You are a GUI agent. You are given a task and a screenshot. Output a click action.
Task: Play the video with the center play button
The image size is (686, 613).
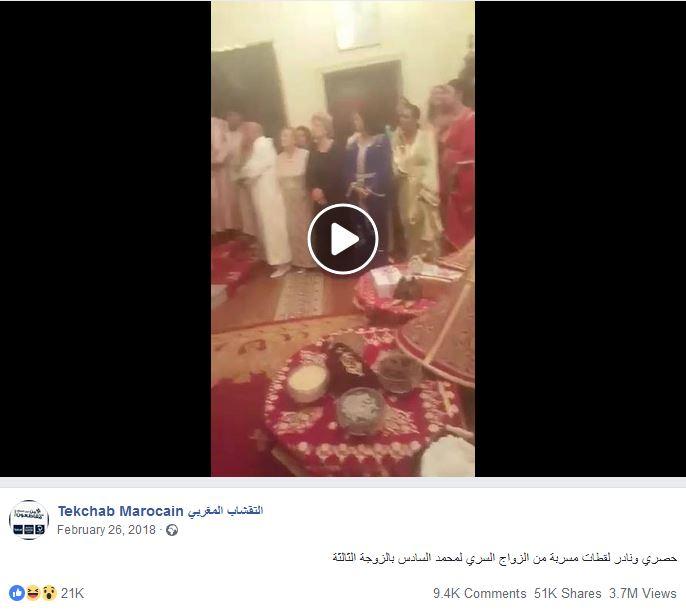click(x=343, y=239)
